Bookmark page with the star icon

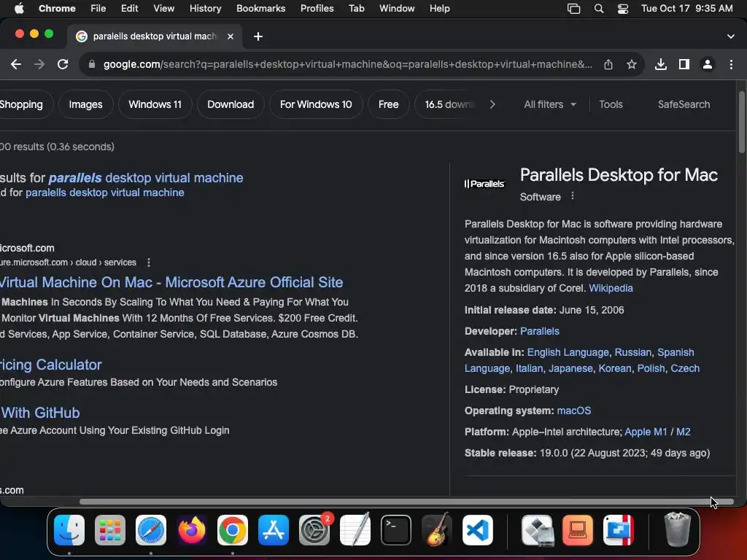(632, 64)
